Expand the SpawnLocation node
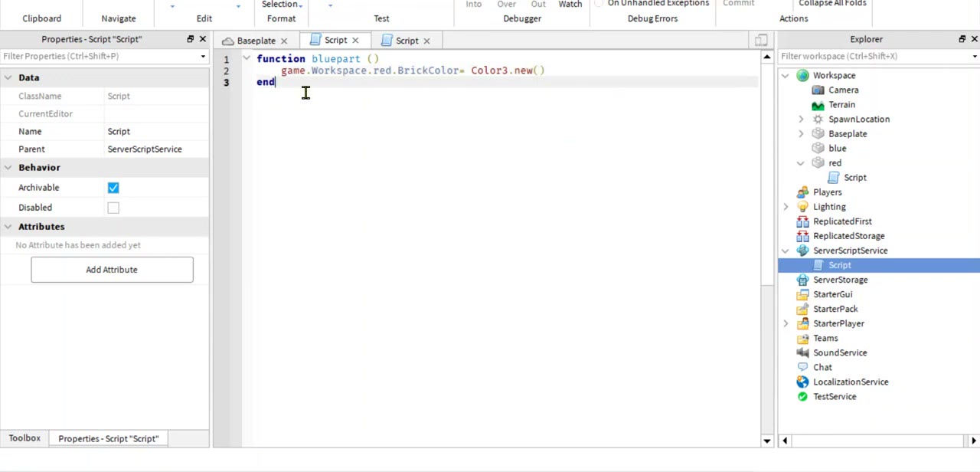The width and height of the screenshot is (980, 472). [x=801, y=120]
